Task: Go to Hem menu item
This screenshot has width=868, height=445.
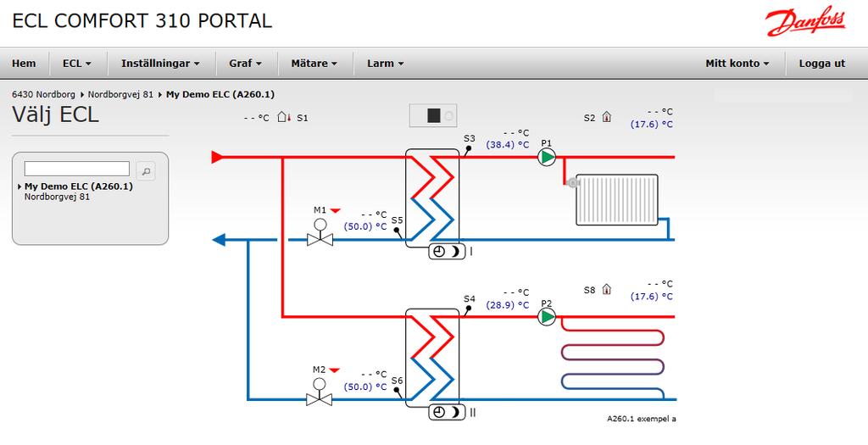Action: [x=24, y=64]
